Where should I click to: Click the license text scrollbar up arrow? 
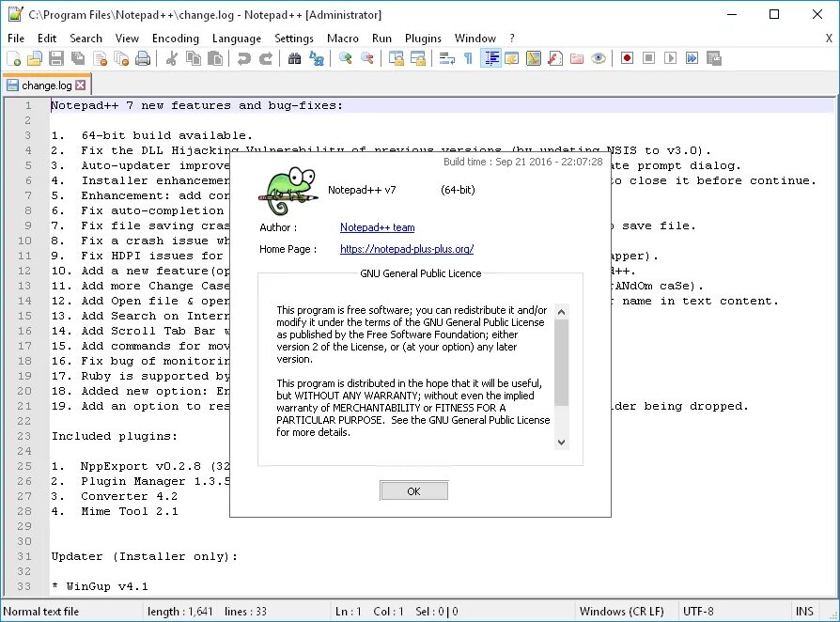562,312
